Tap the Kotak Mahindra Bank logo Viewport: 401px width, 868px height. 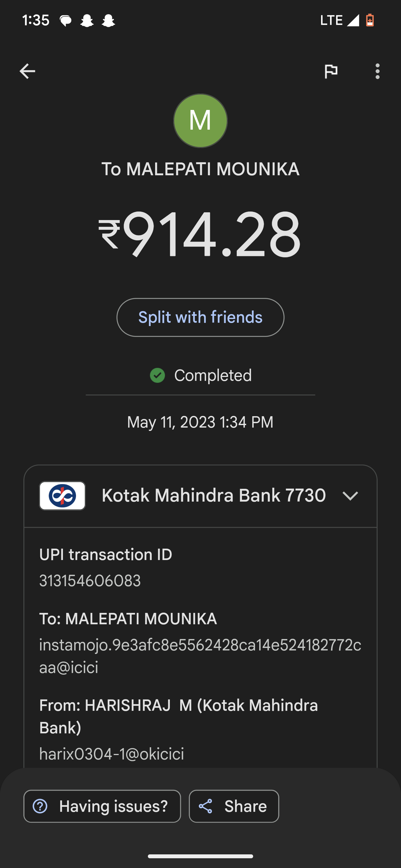pyautogui.click(x=62, y=496)
